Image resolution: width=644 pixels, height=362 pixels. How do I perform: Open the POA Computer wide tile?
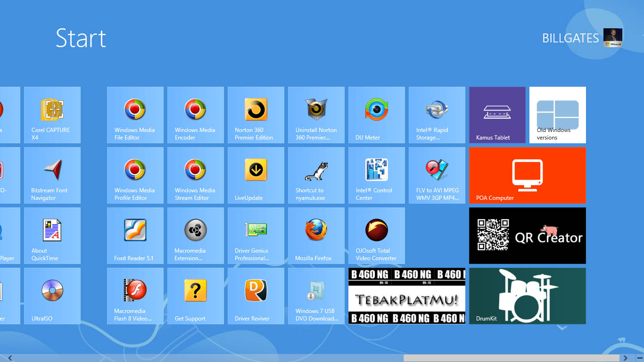(528, 175)
